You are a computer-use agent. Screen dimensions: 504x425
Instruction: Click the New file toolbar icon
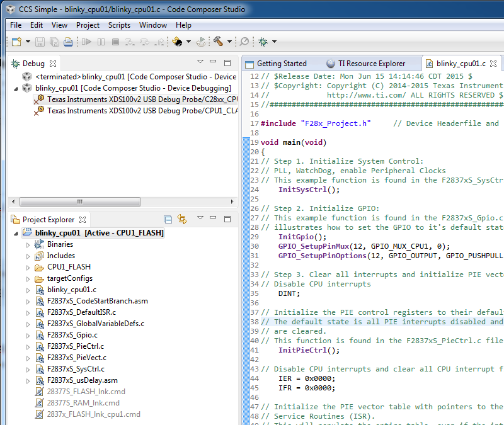tap(16, 42)
